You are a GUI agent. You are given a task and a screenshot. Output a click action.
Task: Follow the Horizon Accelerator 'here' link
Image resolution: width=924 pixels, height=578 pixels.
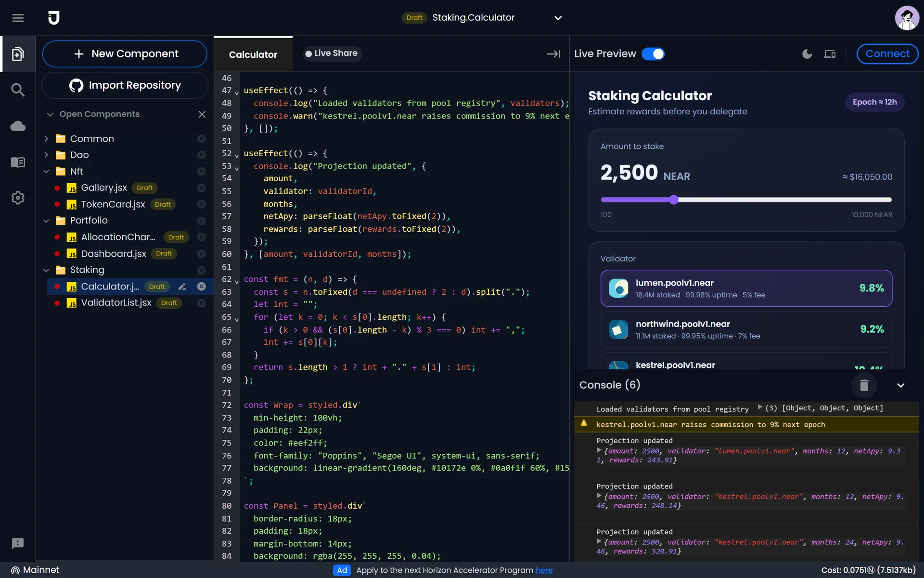(544, 570)
